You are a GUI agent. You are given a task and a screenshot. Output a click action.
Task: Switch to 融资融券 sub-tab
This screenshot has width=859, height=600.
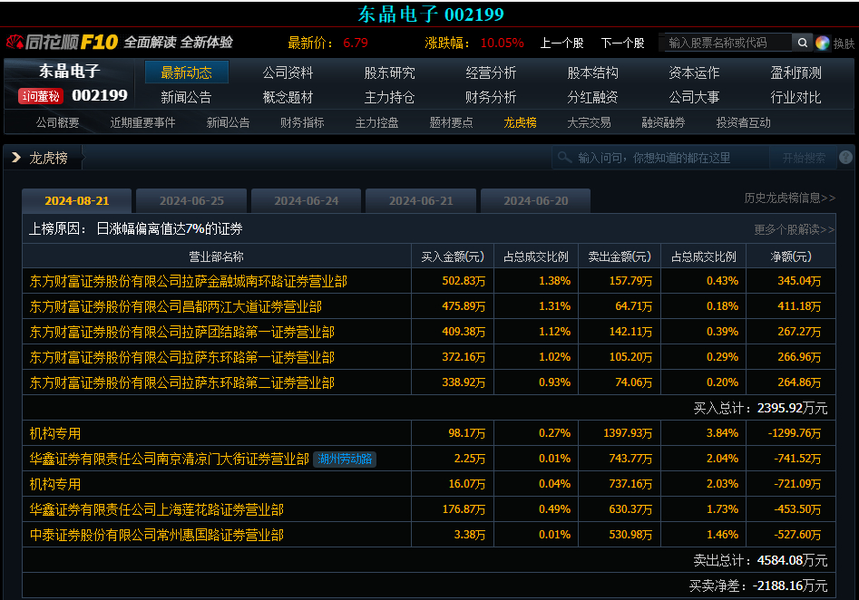663,123
